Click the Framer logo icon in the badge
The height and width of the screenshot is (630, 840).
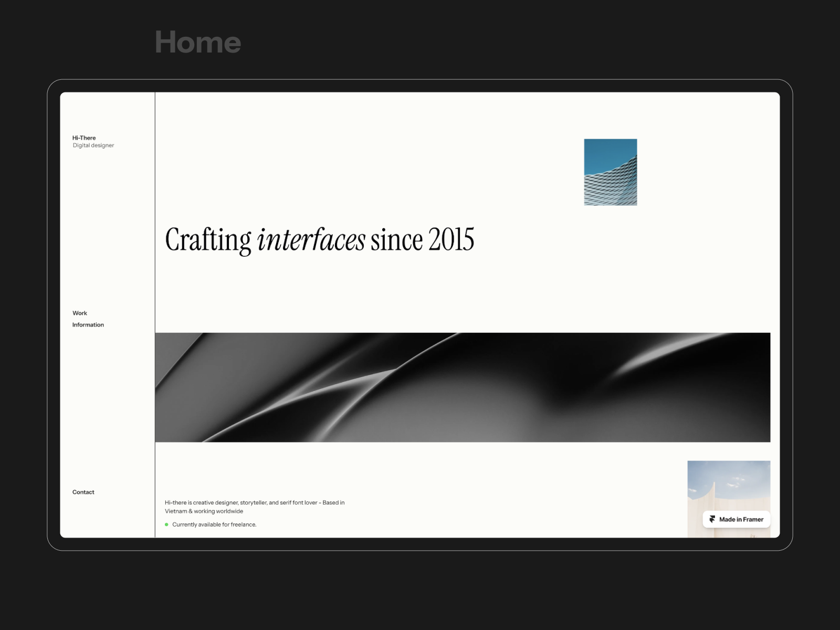712,519
